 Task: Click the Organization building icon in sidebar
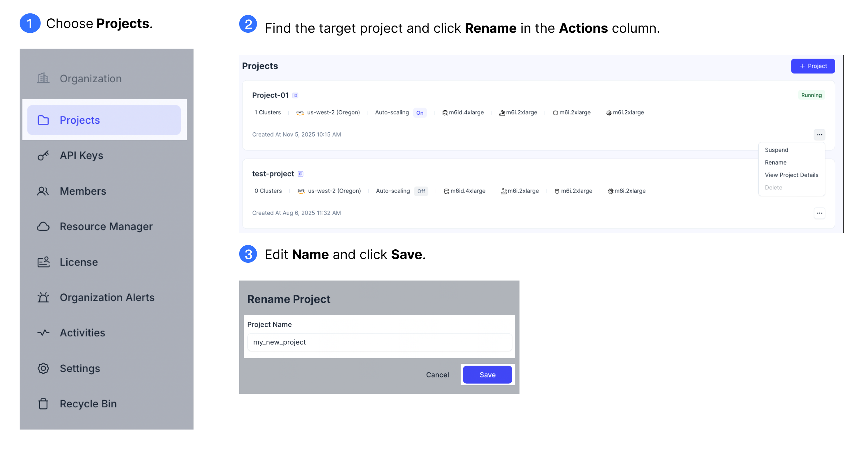(43, 78)
